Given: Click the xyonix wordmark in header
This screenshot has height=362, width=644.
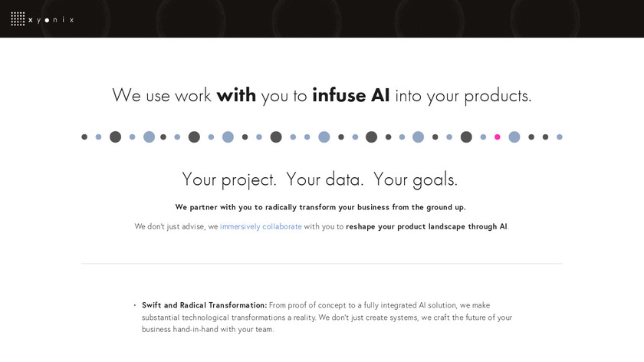Looking at the screenshot, I should click(51, 20).
